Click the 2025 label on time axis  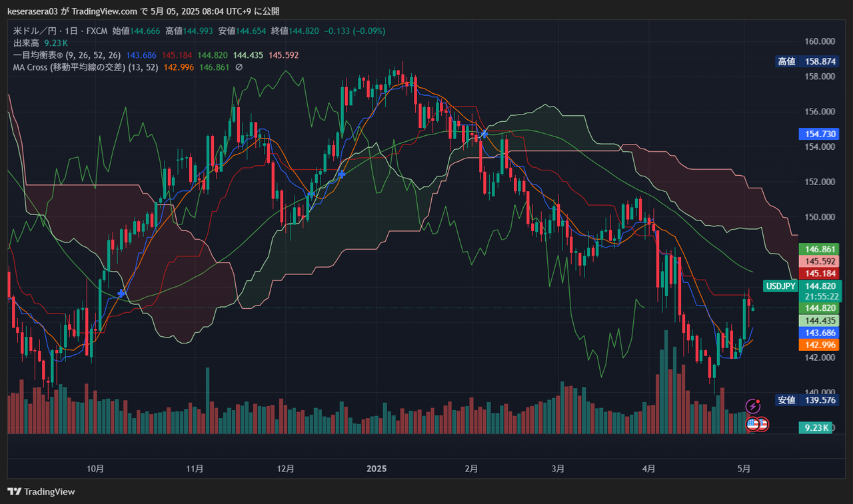tap(377, 469)
